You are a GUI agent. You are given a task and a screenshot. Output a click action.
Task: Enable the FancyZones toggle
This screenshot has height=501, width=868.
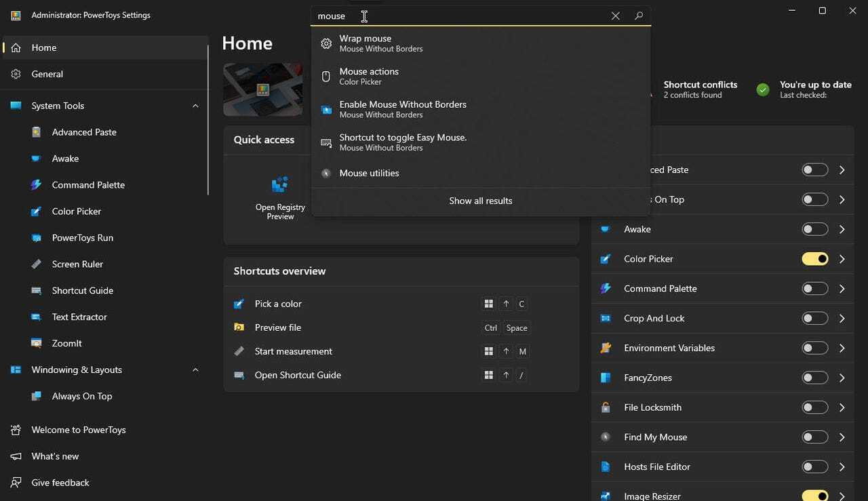[814, 378]
